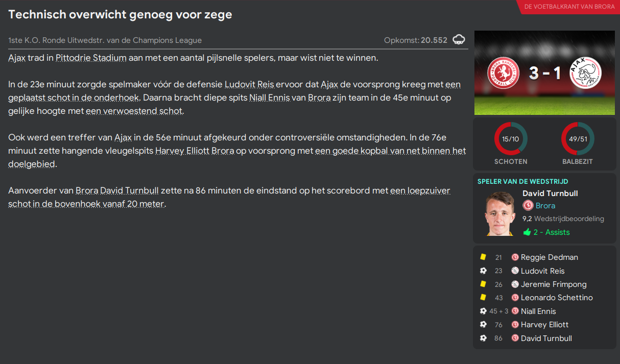Viewport: 620px width, 364px height.
Task: Click the yellow card icon for Reggie Dedman
Action: pyautogui.click(x=483, y=257)
